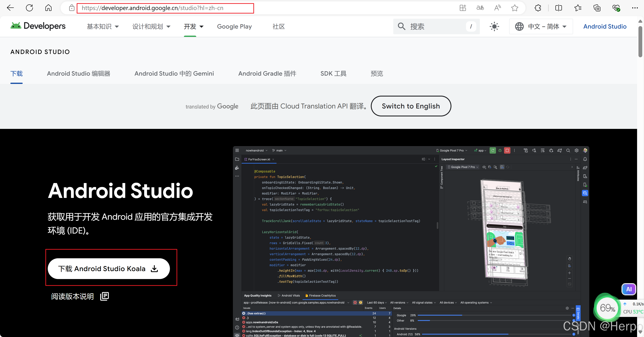Add page to favorites star icon
Image resolution: width=644 pixels, height=337 pixels.
coord(515,8)
